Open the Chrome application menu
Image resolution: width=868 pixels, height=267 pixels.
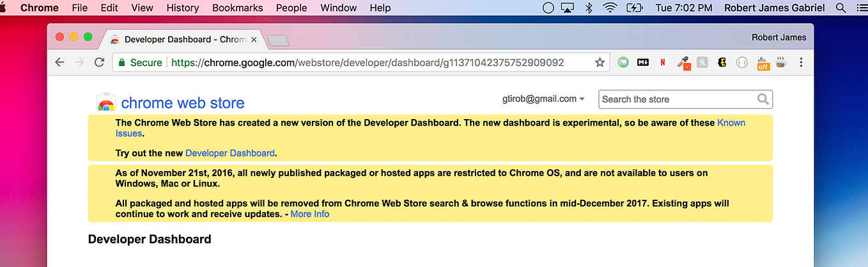[x=40, y=8]
